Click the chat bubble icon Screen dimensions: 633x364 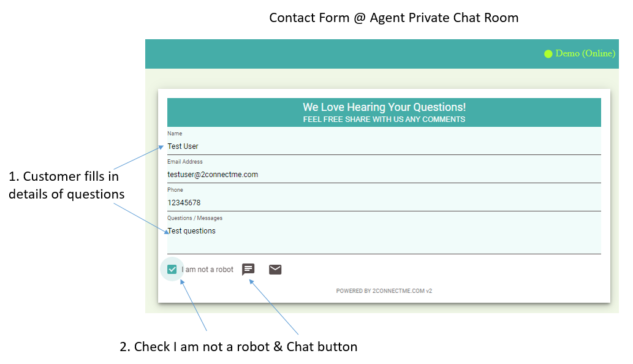[x=248, y=269]
